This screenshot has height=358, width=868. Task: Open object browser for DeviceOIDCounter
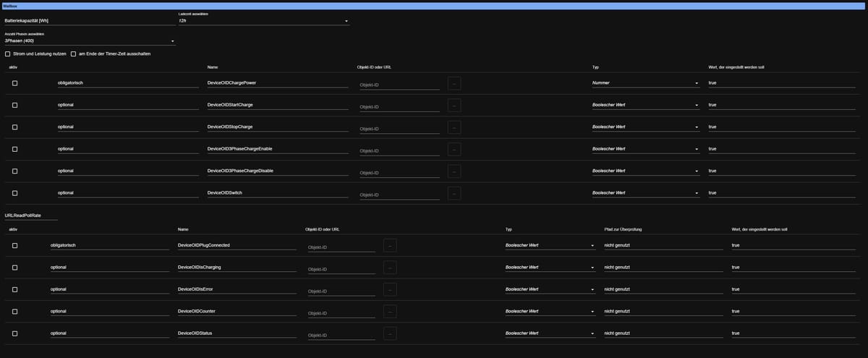(390, 312)
